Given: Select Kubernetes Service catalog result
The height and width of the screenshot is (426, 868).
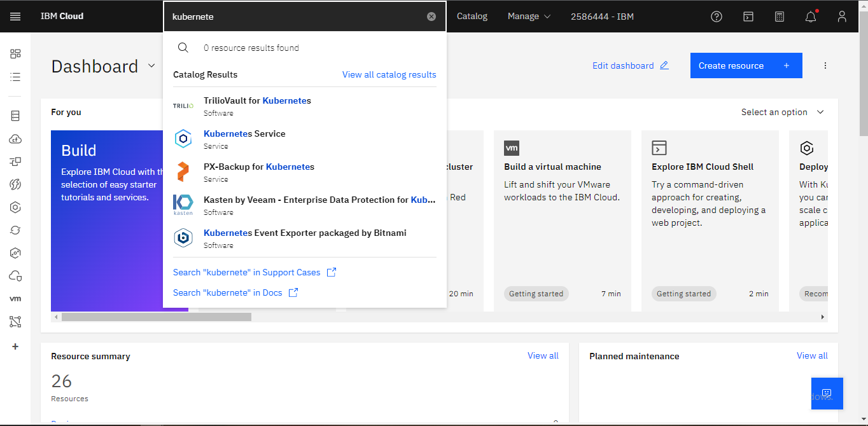Looking at the screenshot, I should coord(244,134).
